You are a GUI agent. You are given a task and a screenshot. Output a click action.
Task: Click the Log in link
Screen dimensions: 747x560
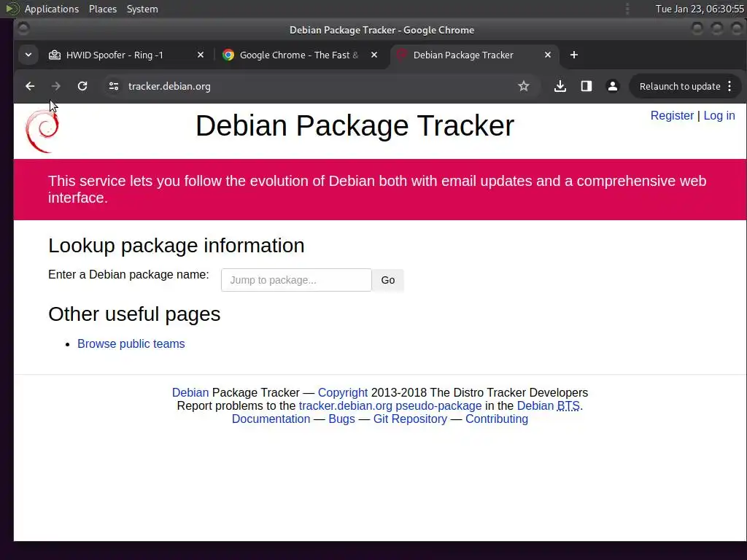click(x=719, y=116)
